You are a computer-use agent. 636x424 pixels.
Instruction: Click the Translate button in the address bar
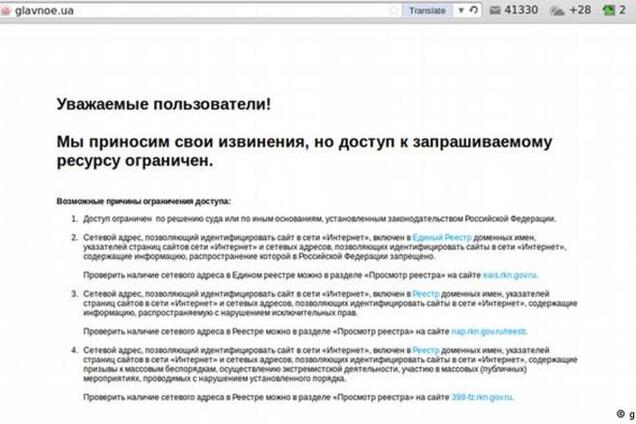[x=427, y=11]
